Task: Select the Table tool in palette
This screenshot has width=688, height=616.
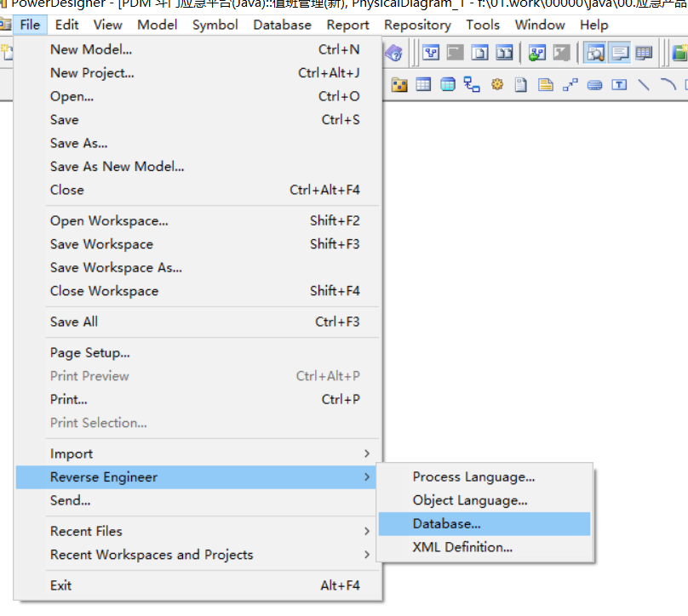Action: click(x=423, y=84)
